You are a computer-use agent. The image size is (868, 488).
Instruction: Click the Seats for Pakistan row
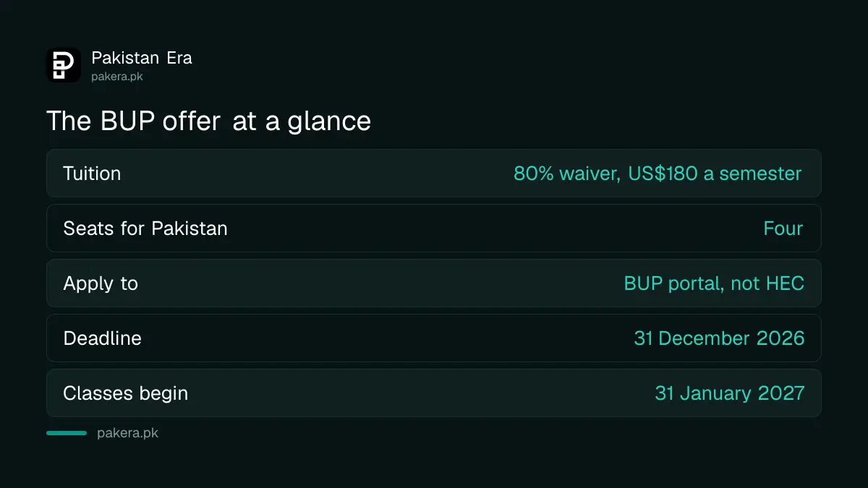click(x=434, y=228)
